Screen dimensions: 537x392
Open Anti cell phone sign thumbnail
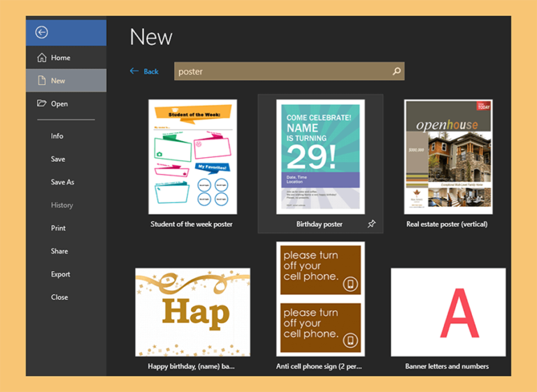pyautogui.click(x=320, y=299)
